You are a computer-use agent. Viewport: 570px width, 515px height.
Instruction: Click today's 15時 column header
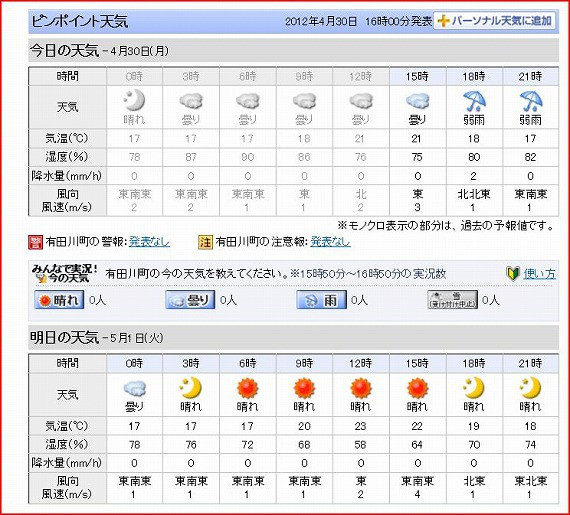coord(417,76)
